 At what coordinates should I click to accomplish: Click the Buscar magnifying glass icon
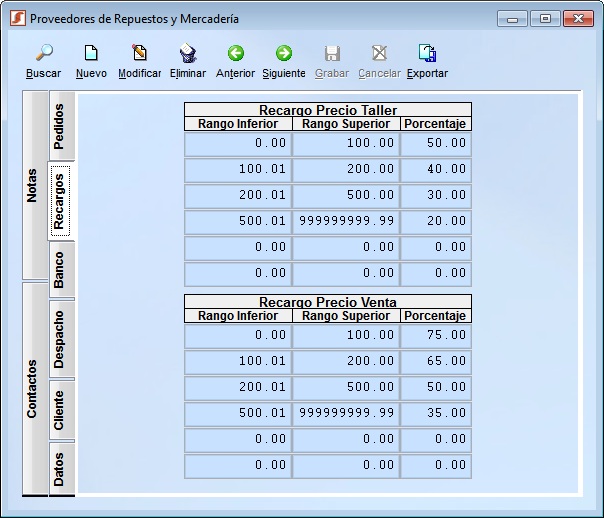pos(44,53)
